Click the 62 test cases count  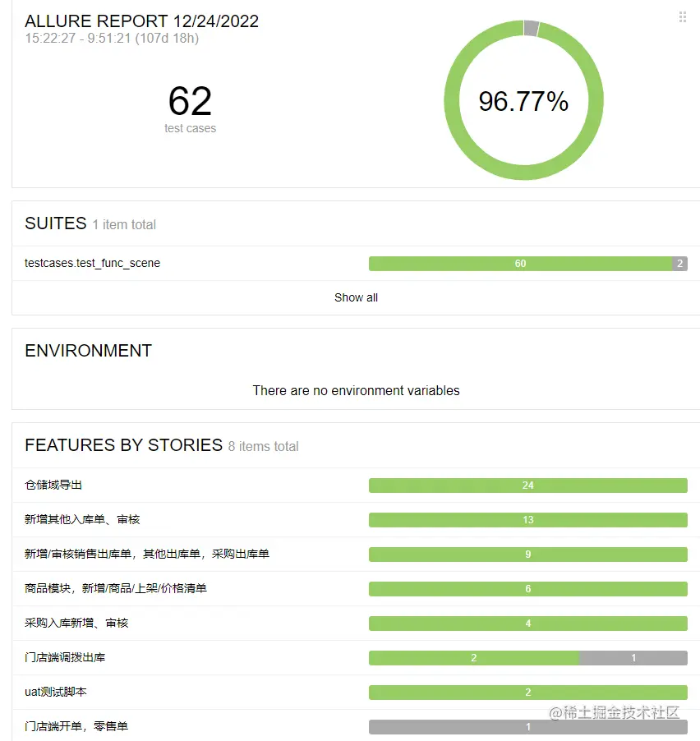190,101
